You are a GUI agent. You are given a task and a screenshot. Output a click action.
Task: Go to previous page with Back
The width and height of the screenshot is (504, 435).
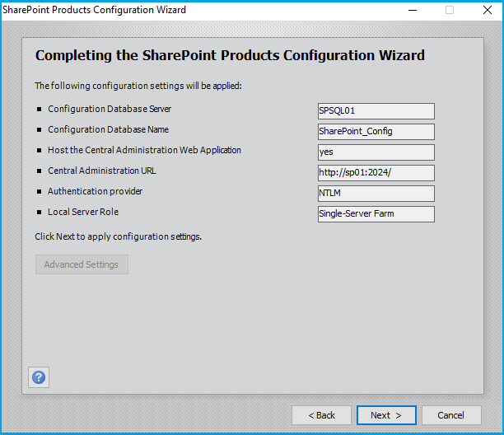(321, 415)
